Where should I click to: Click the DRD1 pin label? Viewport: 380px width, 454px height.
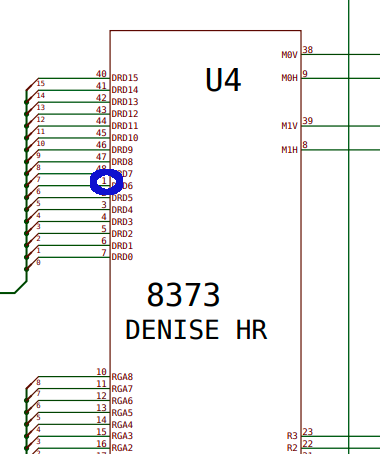click(x=122, y=246)
